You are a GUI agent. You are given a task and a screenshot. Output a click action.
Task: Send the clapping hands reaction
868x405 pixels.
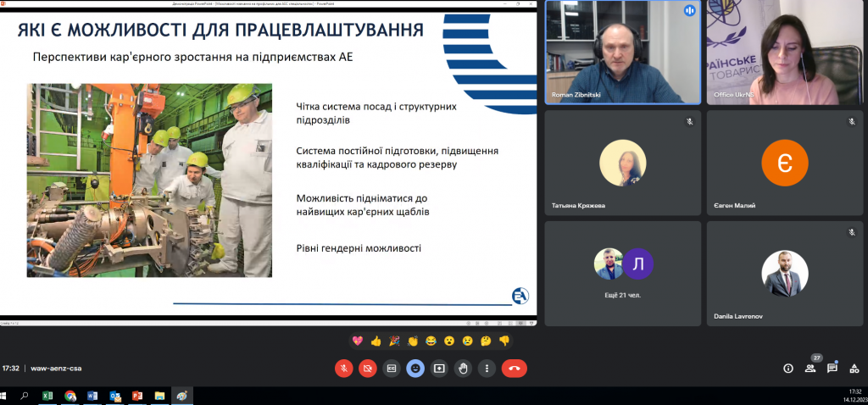pos(413,341)
